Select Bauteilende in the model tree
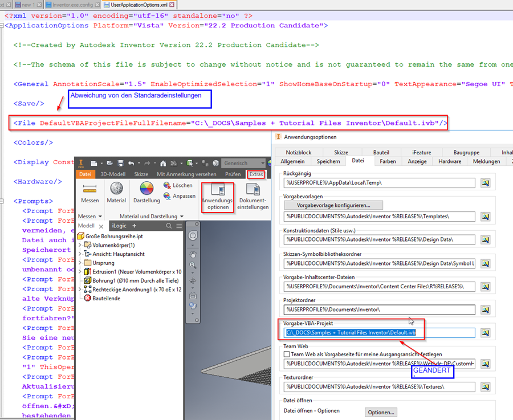 point(103,298)
